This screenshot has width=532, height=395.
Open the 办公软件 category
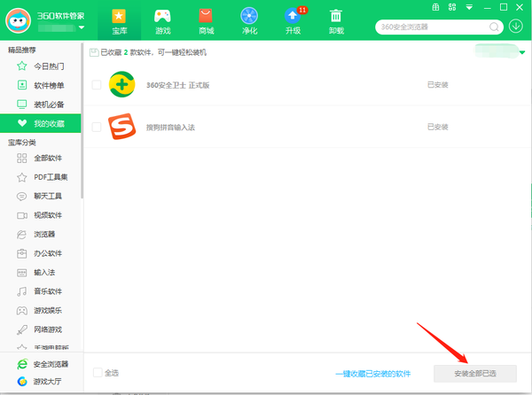point(41,253)
